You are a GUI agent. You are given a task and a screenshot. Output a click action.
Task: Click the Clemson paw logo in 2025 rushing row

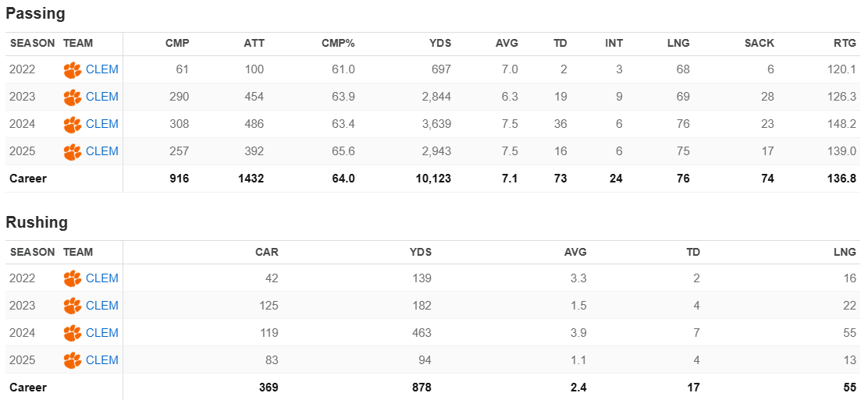tap(73, 360)
